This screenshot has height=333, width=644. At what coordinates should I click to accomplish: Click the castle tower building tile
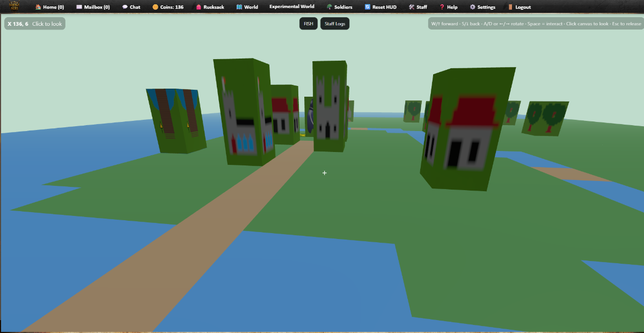coord(329,107)
